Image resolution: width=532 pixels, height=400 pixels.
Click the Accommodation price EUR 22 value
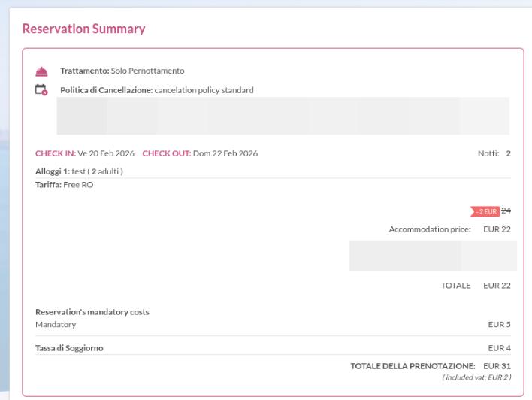click(497, 229)
